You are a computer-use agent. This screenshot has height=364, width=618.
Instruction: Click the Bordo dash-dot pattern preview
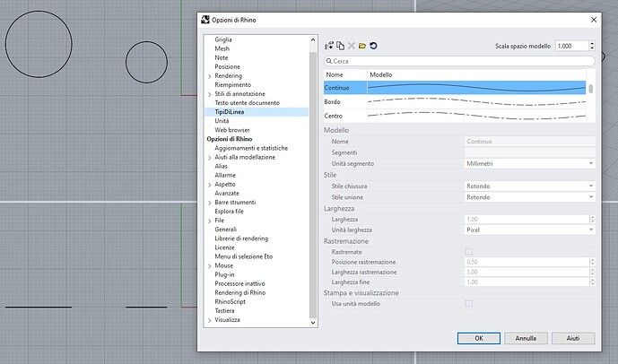point(476,101)
